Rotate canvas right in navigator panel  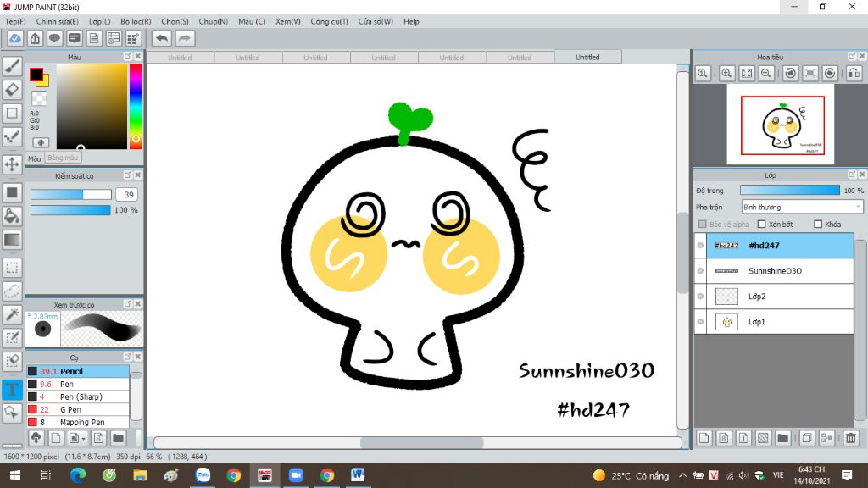click(x=830, y=73)
